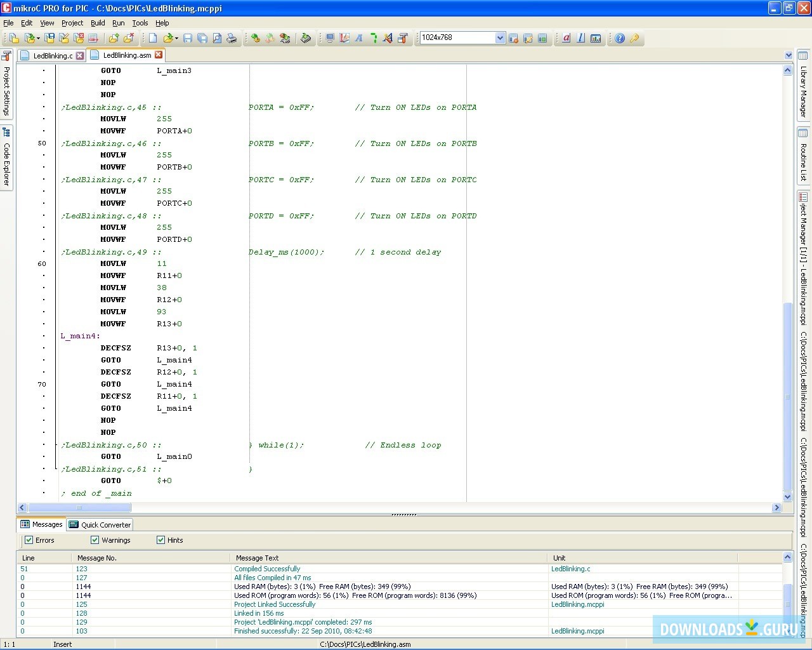Disable the Hints checkbox

click(160, 540)
